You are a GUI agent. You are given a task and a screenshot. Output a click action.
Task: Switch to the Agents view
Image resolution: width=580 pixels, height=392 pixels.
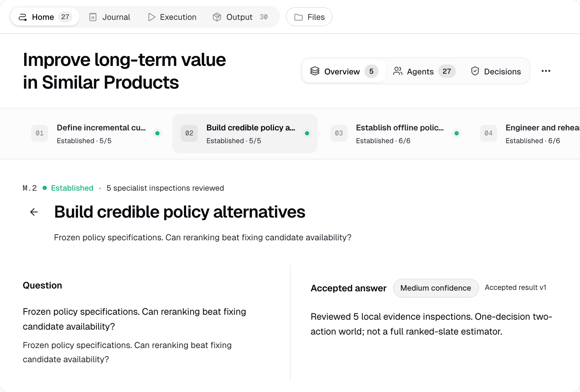[424, 71]
